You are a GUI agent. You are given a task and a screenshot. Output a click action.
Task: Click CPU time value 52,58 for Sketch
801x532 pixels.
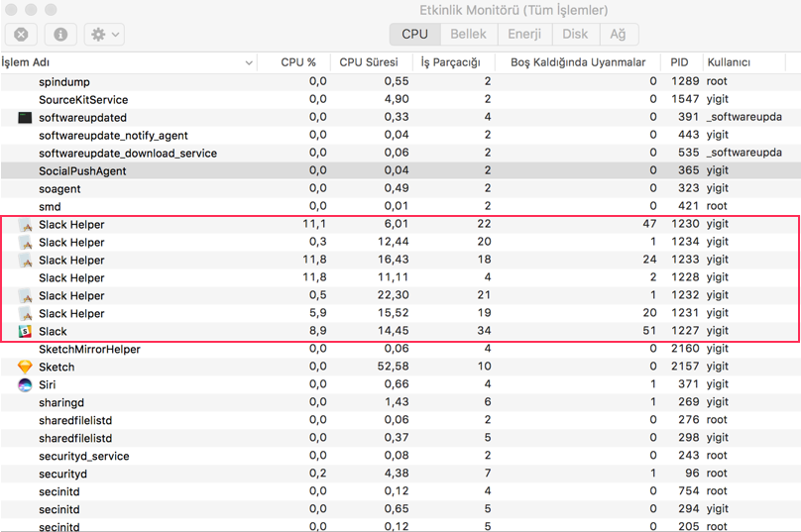393,367
